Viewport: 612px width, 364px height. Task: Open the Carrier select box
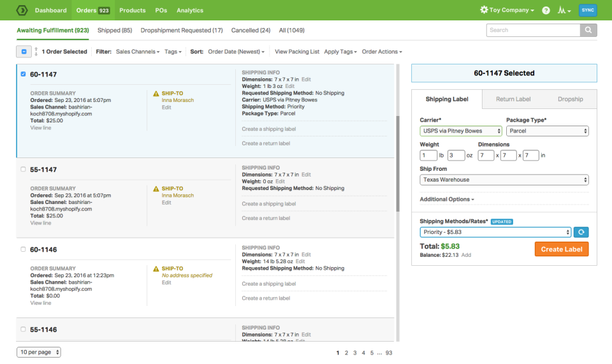click(x=461, y=131)
